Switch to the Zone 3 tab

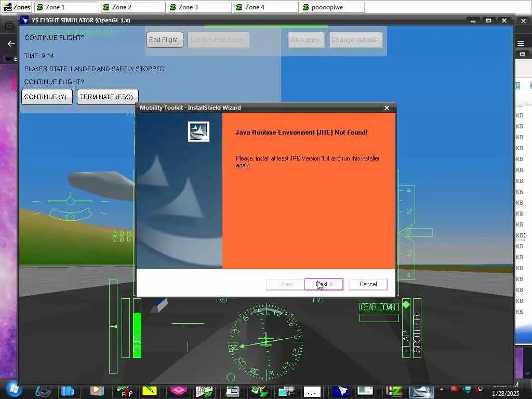pos(199,7)
